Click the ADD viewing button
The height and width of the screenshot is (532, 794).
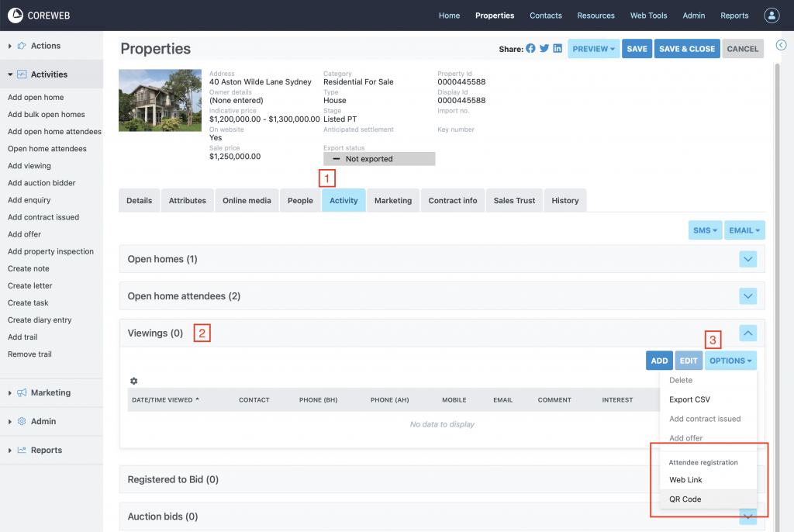coord(659,361)
